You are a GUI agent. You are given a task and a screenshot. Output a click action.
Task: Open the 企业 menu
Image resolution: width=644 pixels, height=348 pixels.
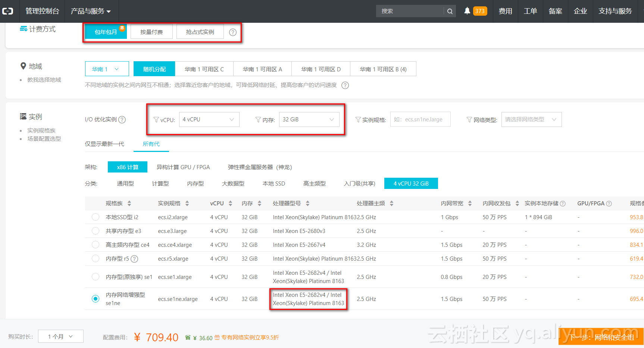[580, 11]
